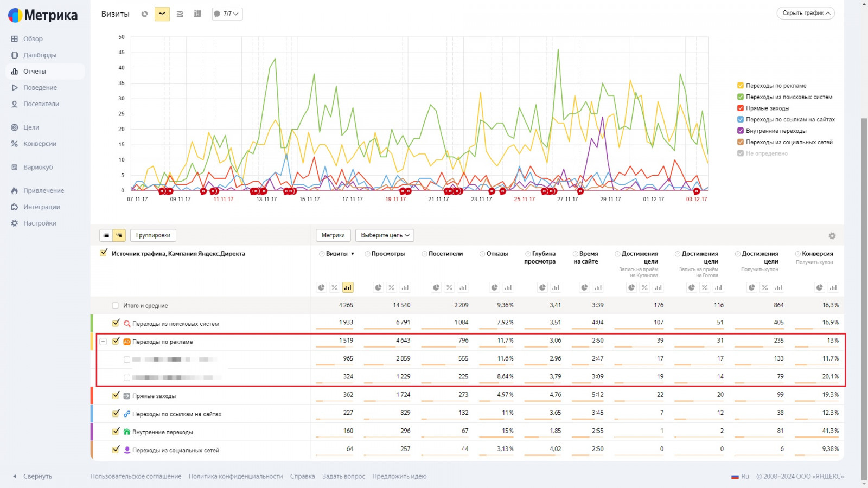Open the 7/7 annotations dropdown

[227, 14]
